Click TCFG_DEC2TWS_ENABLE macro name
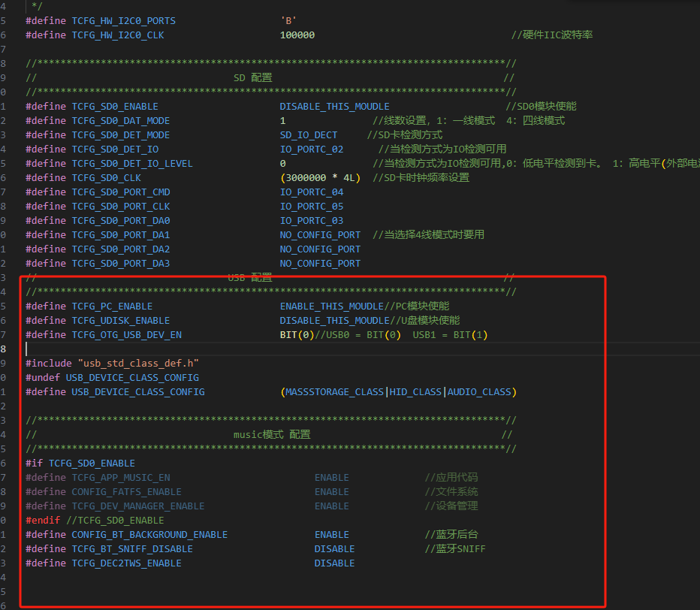The width and height of the screenshot is (700, 610). pyautogui.click(x=127, y=564)
